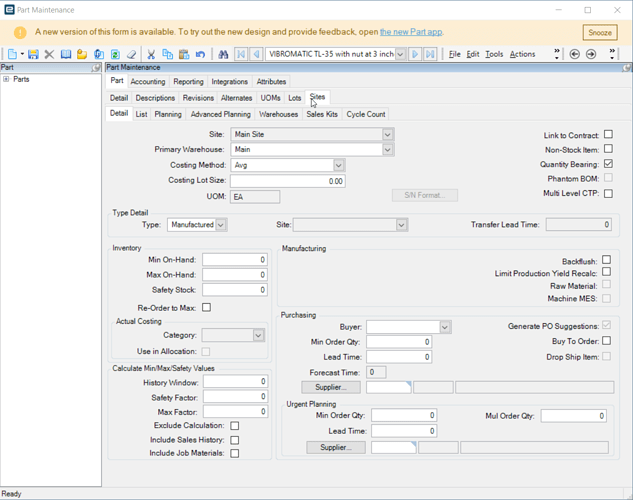Click the Safety Stock input field

point(235,290)
